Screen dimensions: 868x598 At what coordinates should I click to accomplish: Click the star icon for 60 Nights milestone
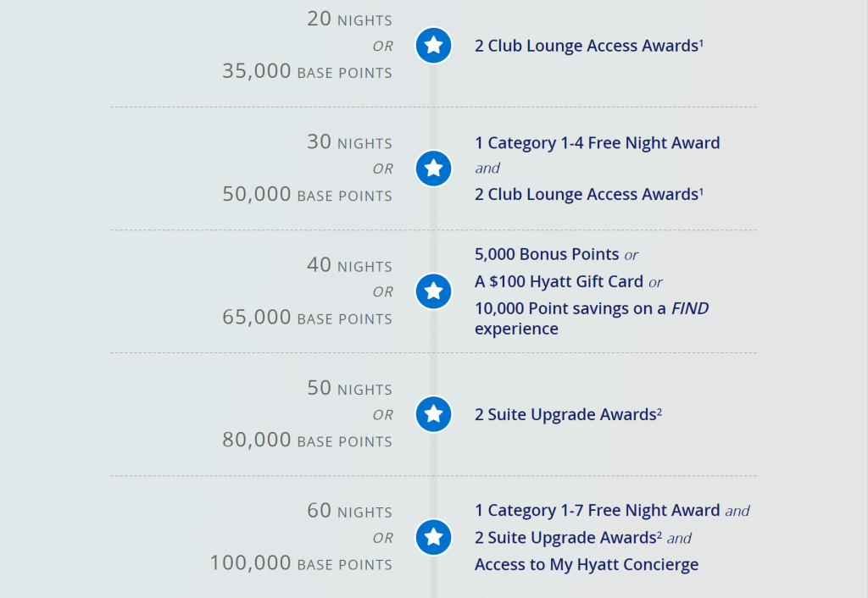coord(433,537)
